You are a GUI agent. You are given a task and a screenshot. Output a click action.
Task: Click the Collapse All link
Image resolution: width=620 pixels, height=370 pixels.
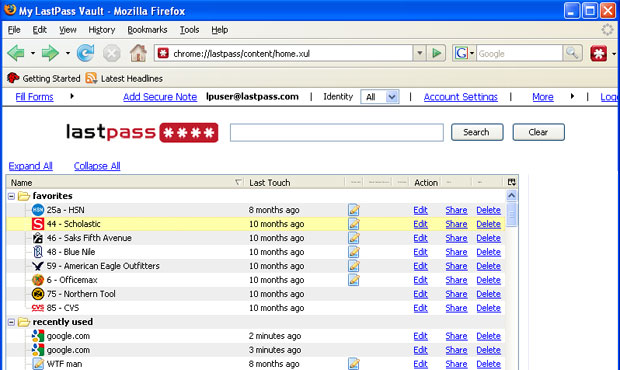[x=97, y=166]
